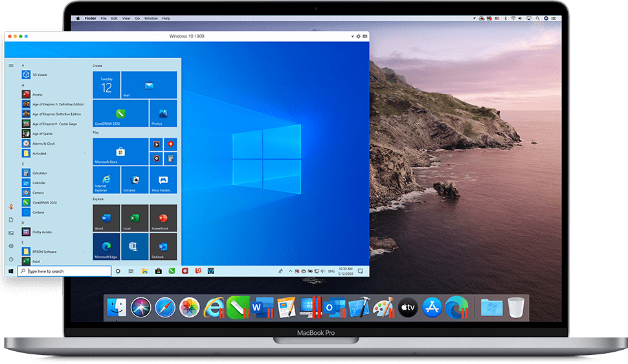Open the small Calculator tile in Play group
The height and width of the screenshot is (364, 628).
click(x=171, y=159)
